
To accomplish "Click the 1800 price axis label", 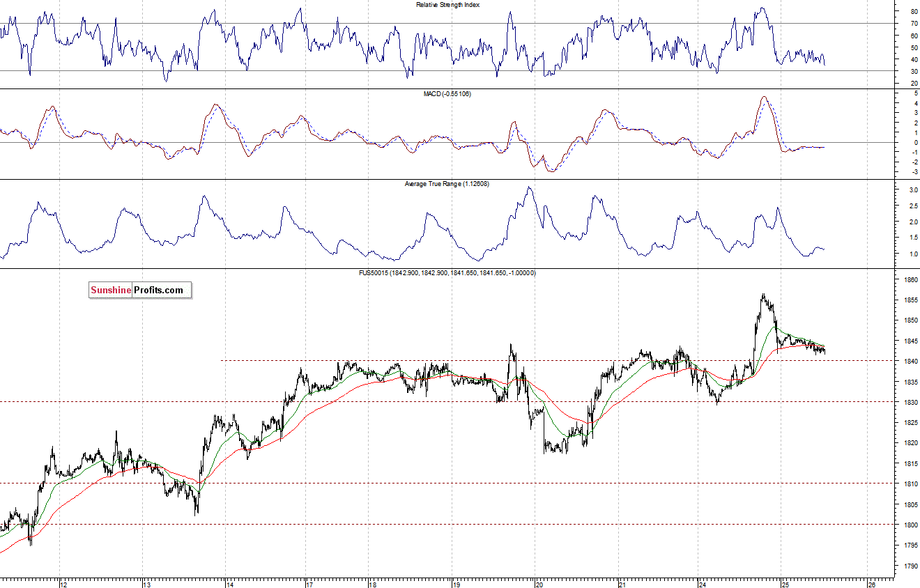I will tap(910, 525).
